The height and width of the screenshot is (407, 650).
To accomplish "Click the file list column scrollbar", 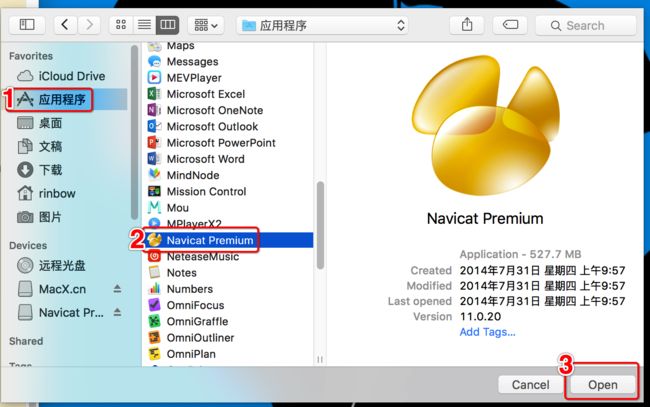I will 320,226.
